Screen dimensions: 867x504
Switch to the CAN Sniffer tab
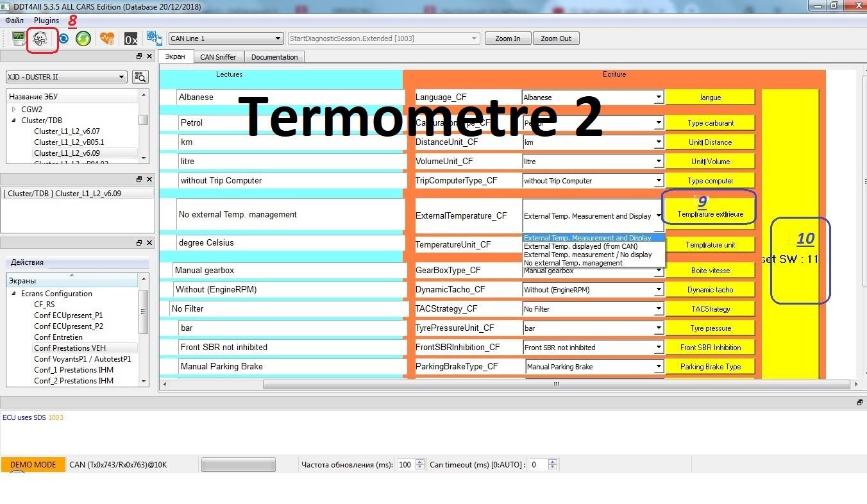click(218, 57)
